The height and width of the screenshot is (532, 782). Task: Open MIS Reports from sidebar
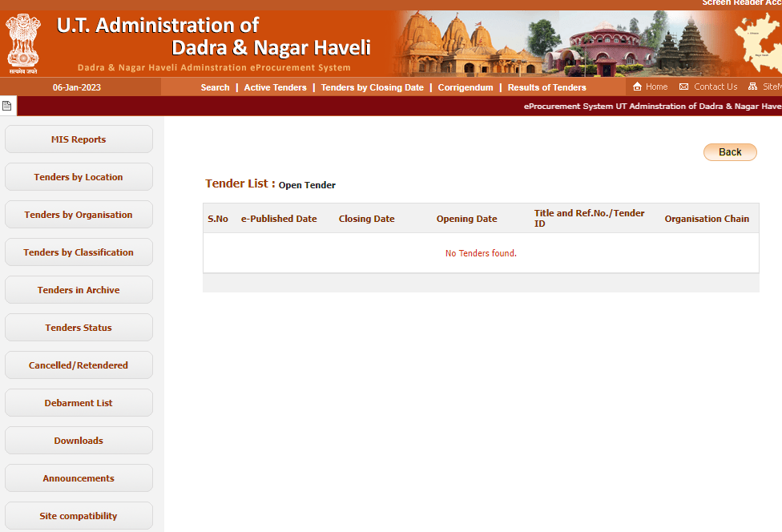(x=79, y=139)
